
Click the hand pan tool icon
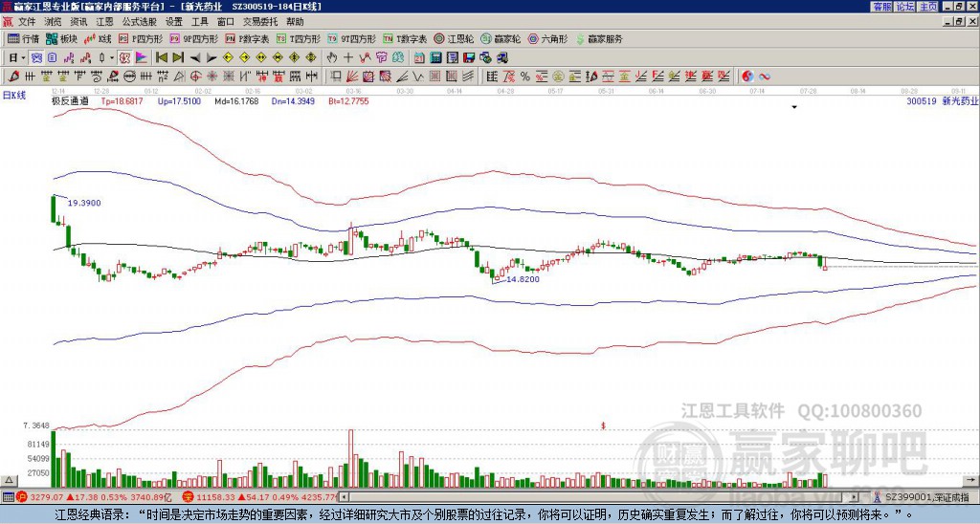point(332,58)
